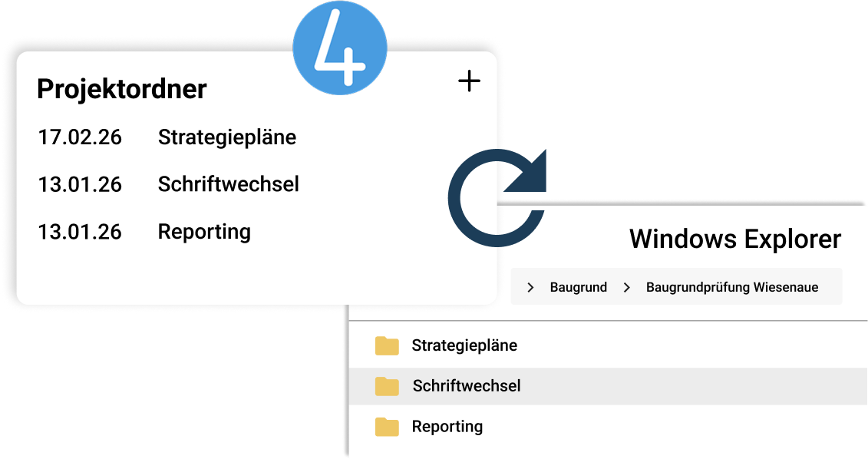Expand the Baugrundprüfung Wiesenaue breadcrumb entry

732,286
